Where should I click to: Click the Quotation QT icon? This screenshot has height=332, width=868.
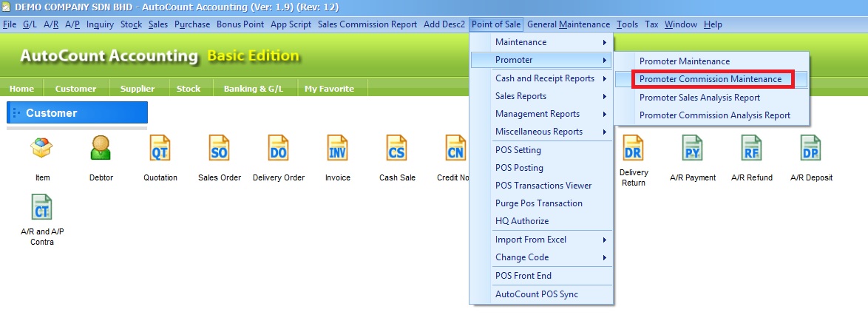(160, 149)
